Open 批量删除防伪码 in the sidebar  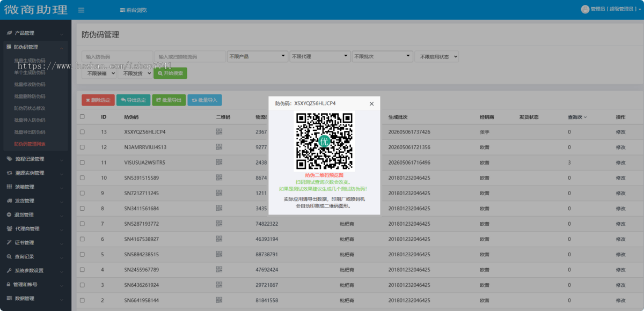(x=30, y=97)
